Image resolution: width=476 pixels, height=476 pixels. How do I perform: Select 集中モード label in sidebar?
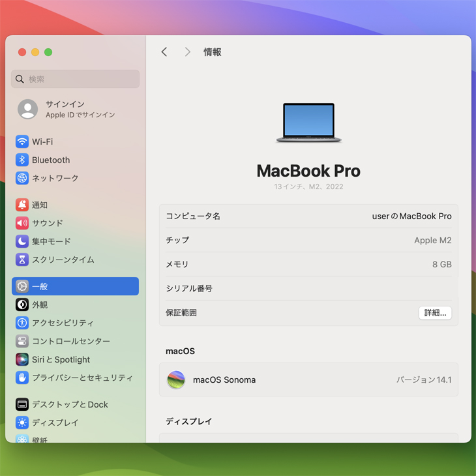pyautogui.click(x=51, y=241)
